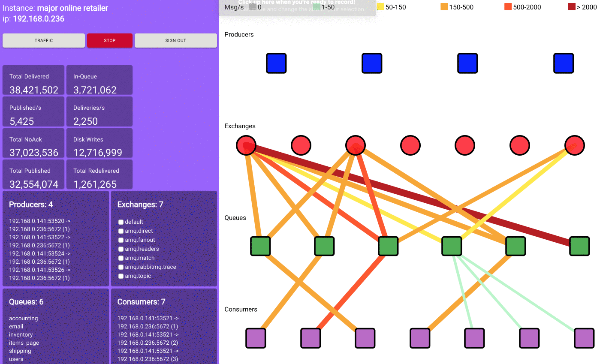Click the third green Queue node

(388, 246)
